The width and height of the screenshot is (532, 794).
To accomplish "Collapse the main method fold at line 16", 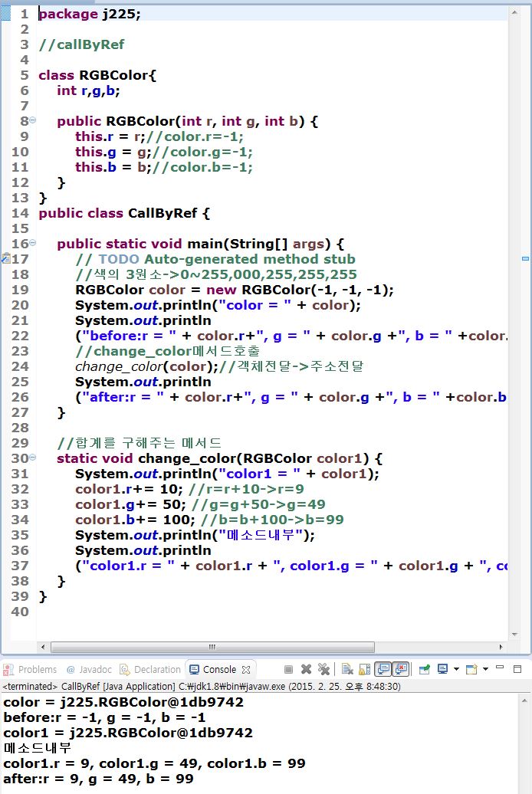I will point(33,243).
